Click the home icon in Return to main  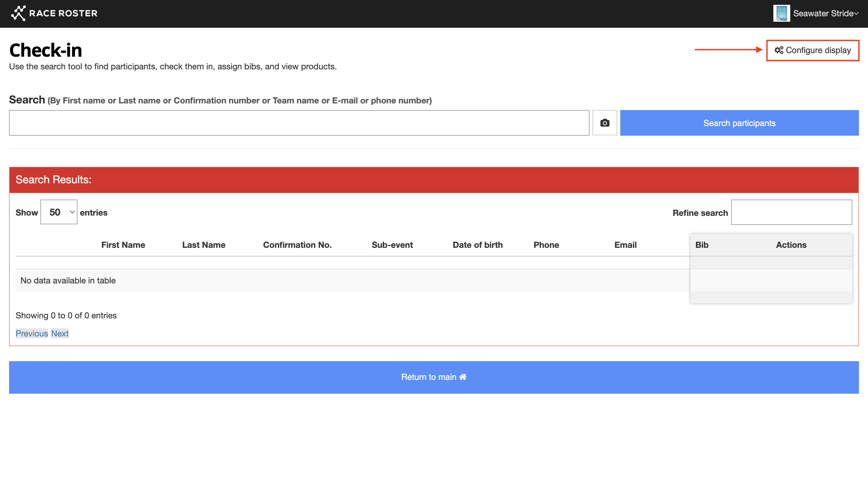click(463, 377)
